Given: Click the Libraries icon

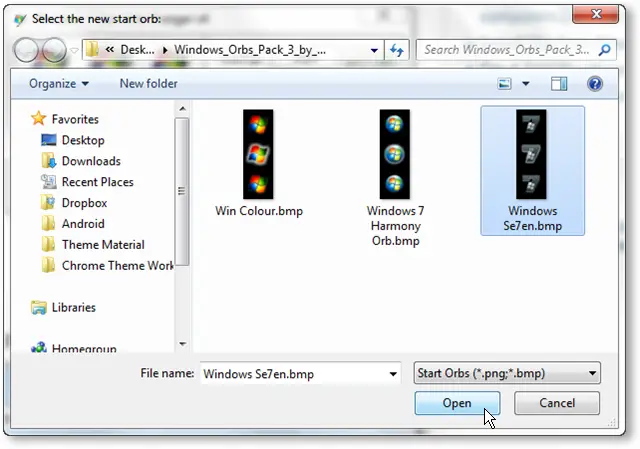Looking at the screenshot, I should (x=39, y=307).
